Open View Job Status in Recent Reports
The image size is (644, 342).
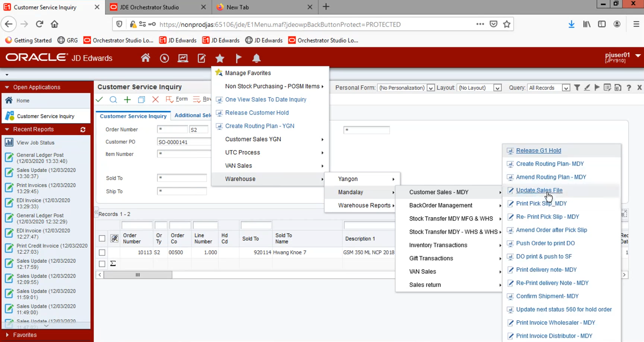click(x=35, y=142)
